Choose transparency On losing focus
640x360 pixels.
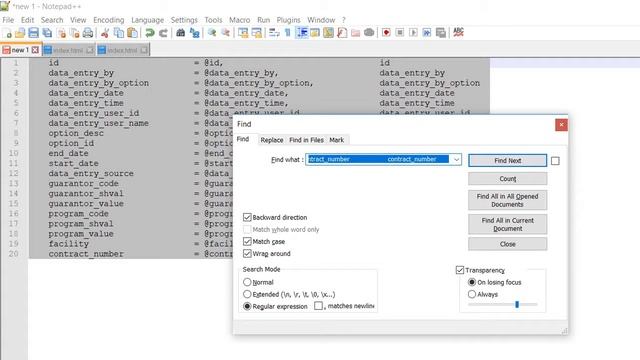click(x=472, y=282)
